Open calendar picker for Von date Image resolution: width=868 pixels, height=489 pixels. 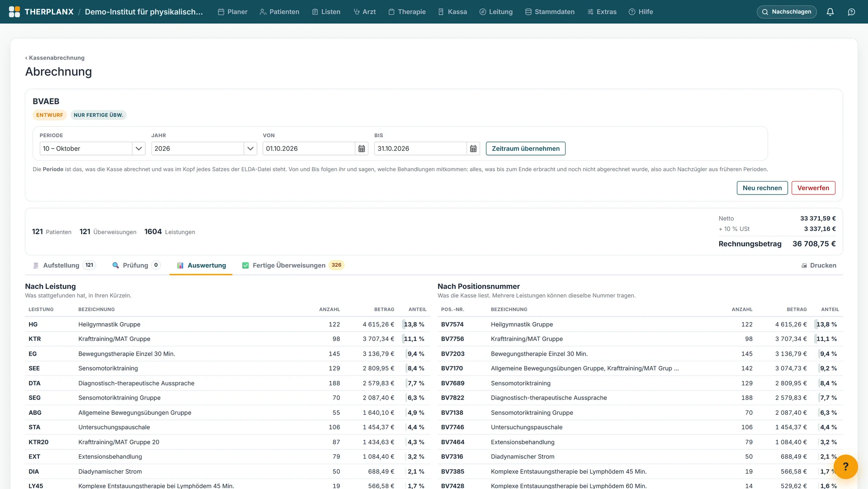[x=362, y=149]
